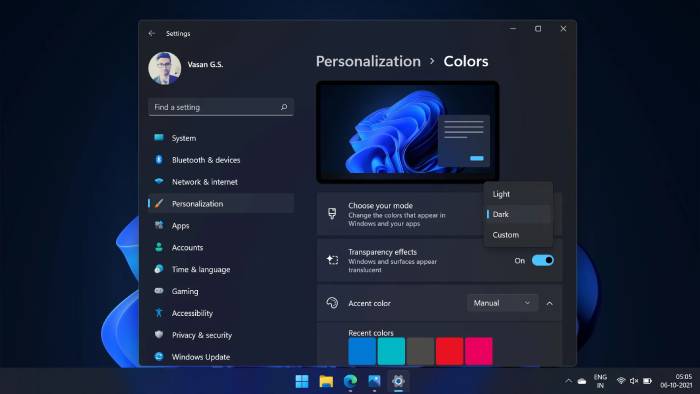This screenshot has width=700, height=394.
Task: Click the search magnifier icon
Action: pos(284,107)
